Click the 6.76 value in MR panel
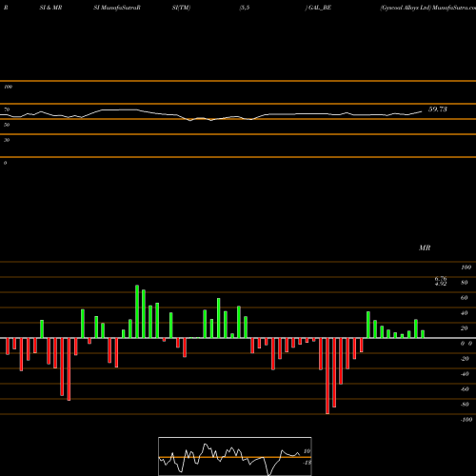The image size is (476, 476). pos(441,279)
